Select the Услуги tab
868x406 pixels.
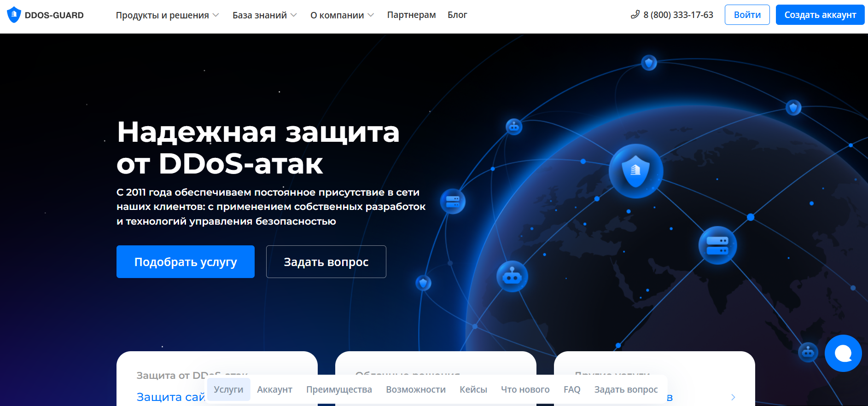pyautogui.click(x=228, y=389)
